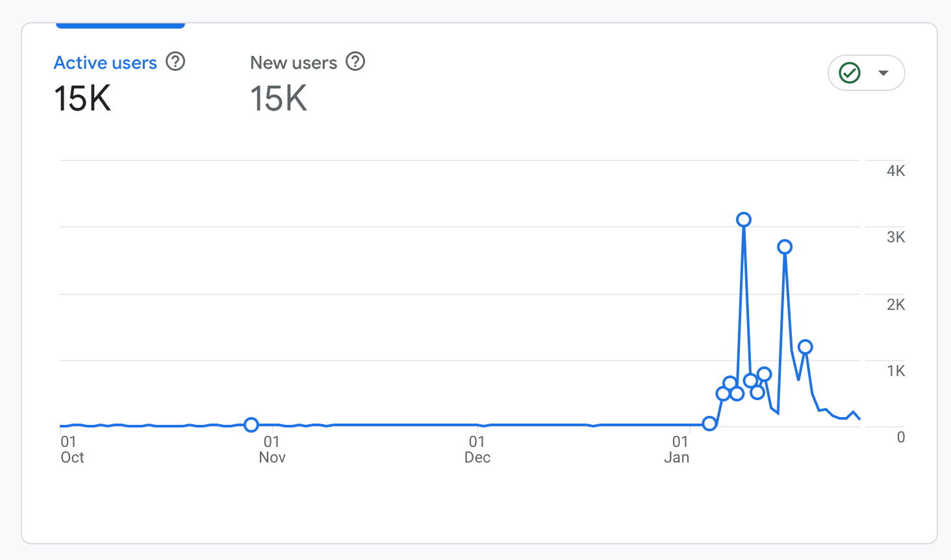Open the Active users help tooltip
This screenshot has height=560, width=951.
(x=174, y=62)
